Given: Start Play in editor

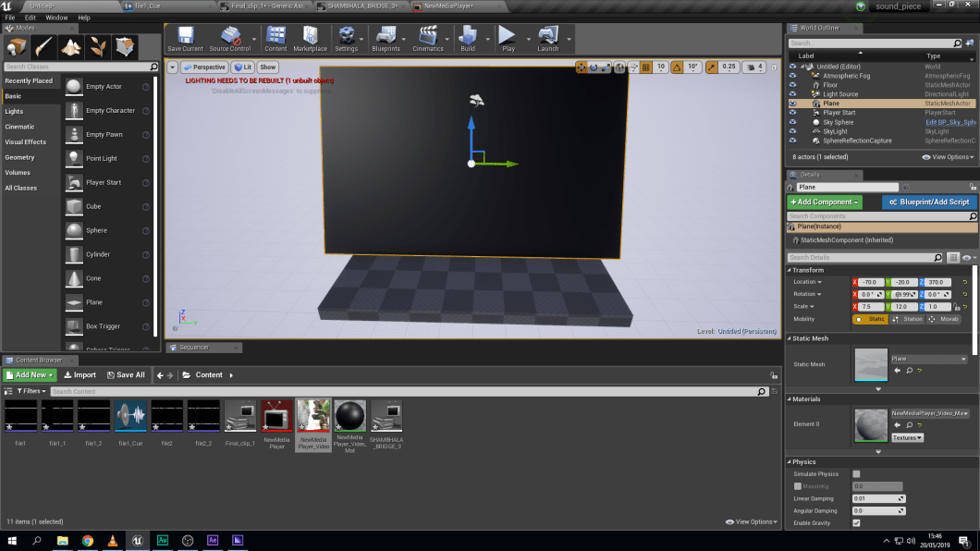Looking at the screenshot, I should click(508, 39).
